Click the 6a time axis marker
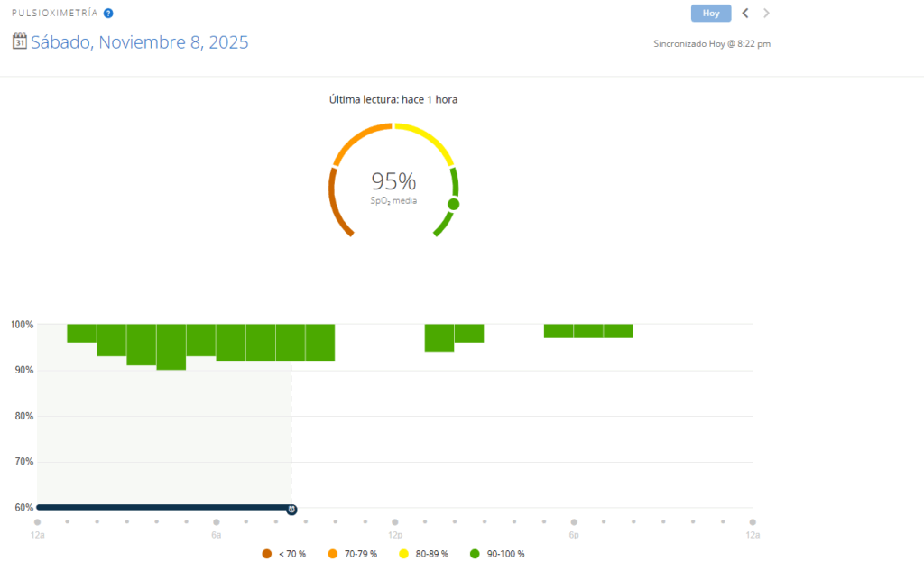 [217, 522]
